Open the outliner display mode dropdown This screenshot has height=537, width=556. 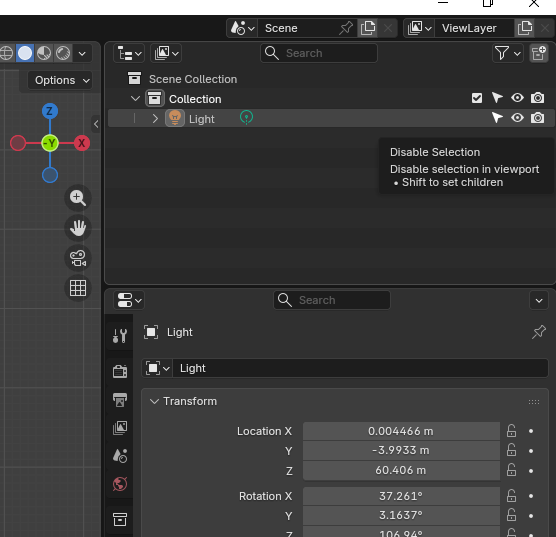tap(166, 53)
